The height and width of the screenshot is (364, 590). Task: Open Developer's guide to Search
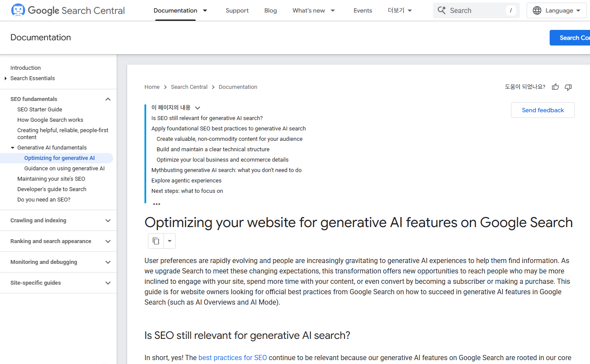[x=52, y=189]
